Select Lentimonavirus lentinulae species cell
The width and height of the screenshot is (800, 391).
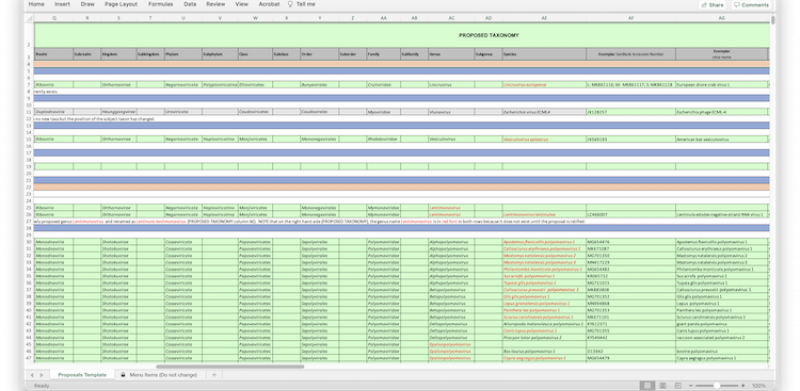click(544, 215)
